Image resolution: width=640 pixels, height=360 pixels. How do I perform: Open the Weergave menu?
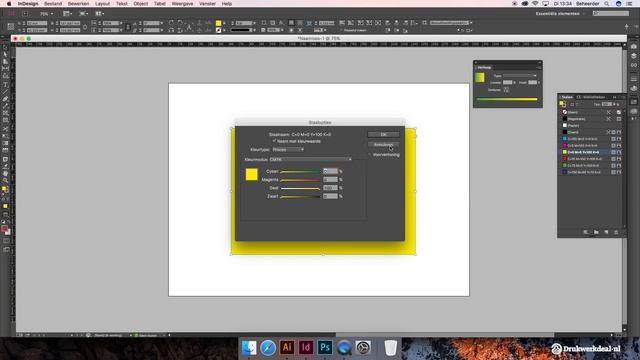(x=182, y=4)
